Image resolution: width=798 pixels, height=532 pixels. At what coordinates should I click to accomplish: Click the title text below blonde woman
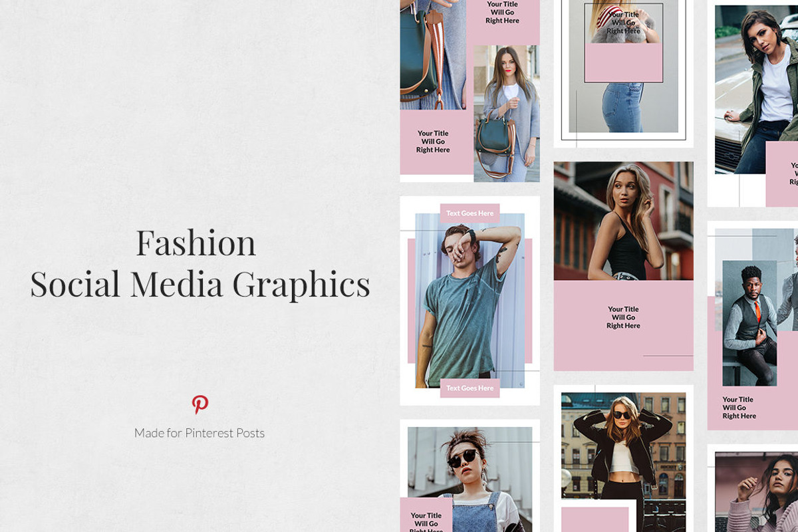click(623, 317)
